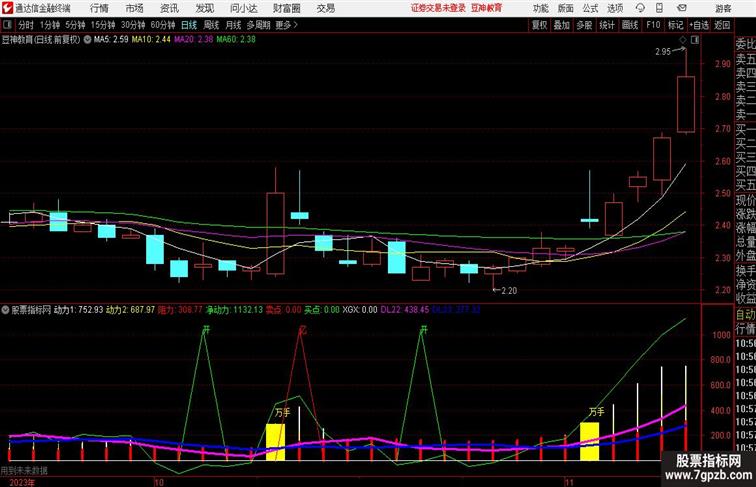Viewport: 756px width, 487px height.
Task: Open the 公式 menu
Action: [x=590, y=8]
